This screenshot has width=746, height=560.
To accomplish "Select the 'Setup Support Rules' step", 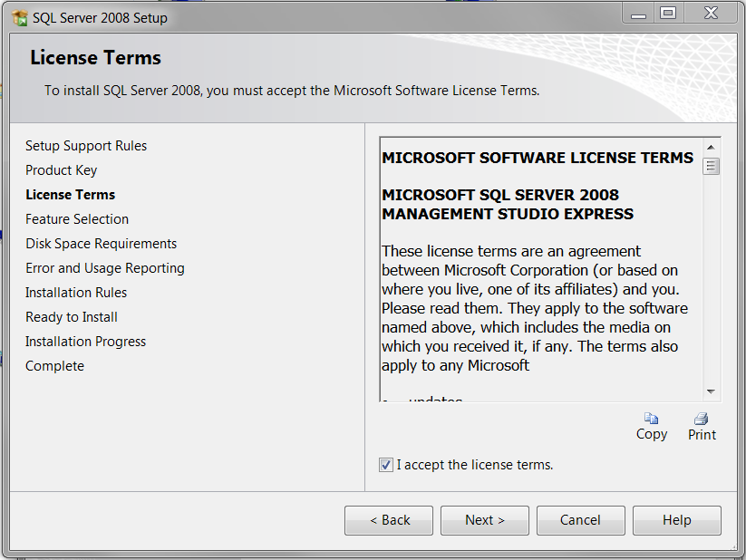I will pyautogui.click(x=86, y=146).
